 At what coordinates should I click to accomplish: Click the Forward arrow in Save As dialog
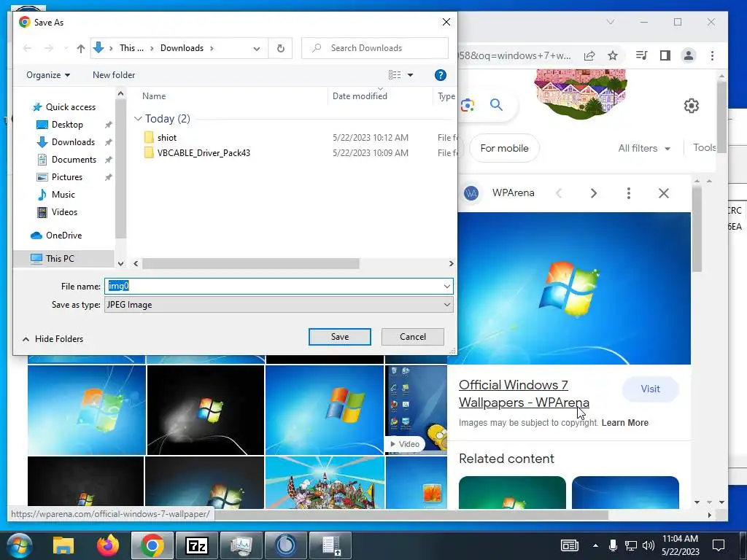pyautogui.click(x=49, y=48)
